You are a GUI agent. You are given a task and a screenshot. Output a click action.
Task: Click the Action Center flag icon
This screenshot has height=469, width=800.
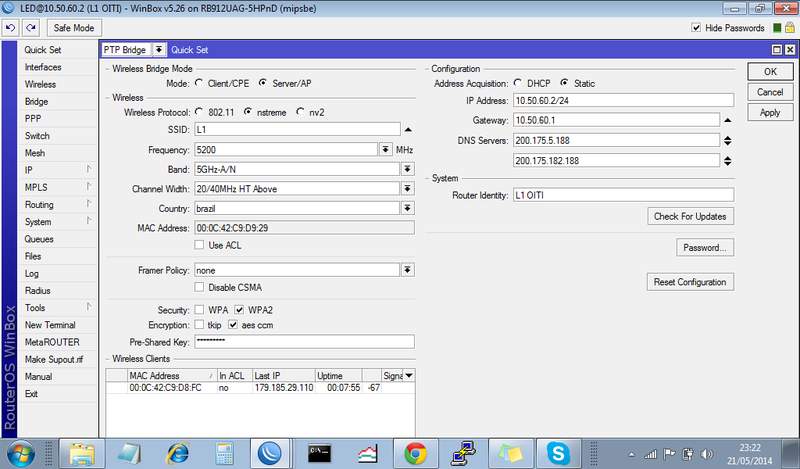(x=669, y=454)
